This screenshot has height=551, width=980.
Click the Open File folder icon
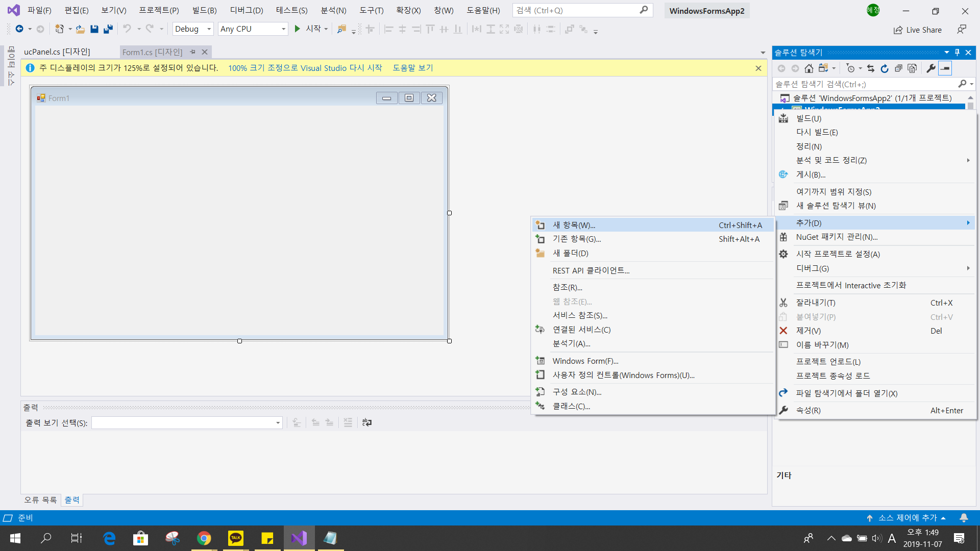[80, 29]
